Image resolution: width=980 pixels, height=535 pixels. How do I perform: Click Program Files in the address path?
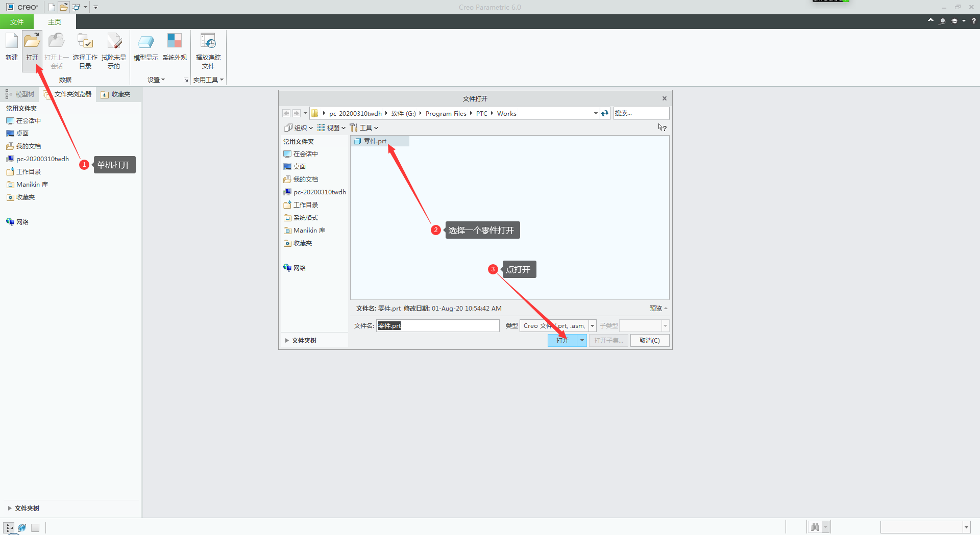pos(446,114)
